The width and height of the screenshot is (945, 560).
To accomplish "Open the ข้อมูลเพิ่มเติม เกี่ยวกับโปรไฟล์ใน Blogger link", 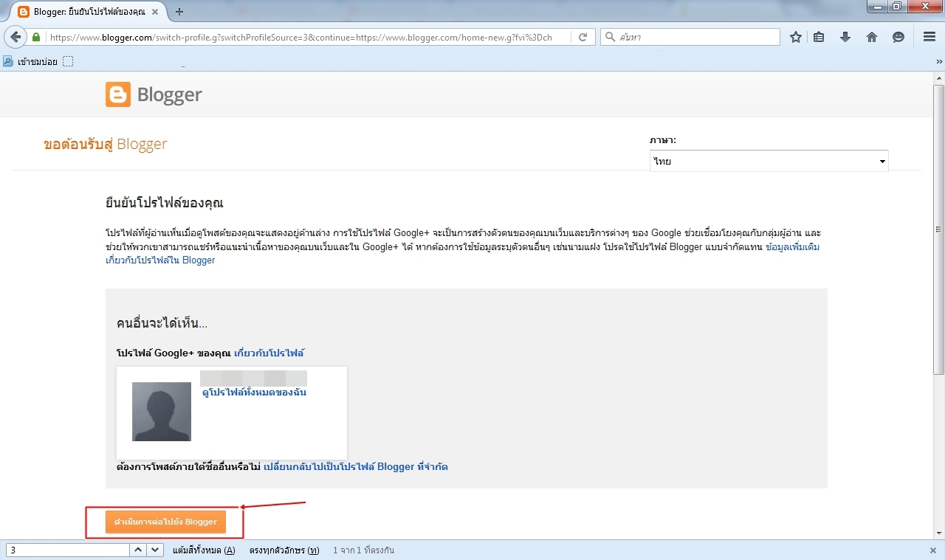I will click(463, 253).
